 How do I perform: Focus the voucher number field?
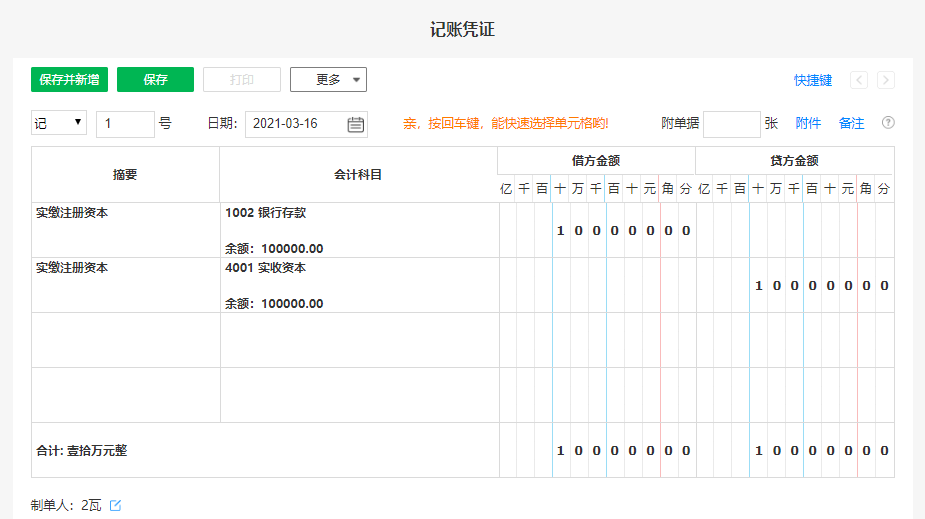point(125,124)
